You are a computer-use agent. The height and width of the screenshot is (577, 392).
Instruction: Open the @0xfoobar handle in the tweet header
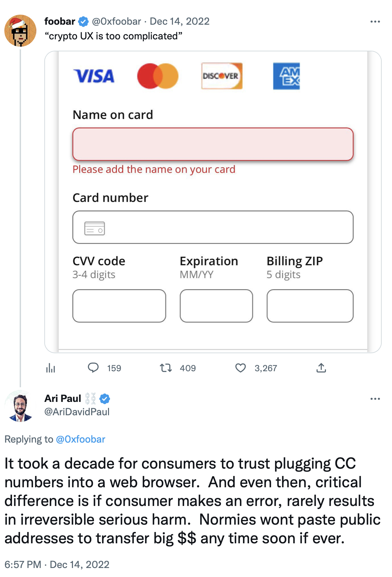click(116, 21)
